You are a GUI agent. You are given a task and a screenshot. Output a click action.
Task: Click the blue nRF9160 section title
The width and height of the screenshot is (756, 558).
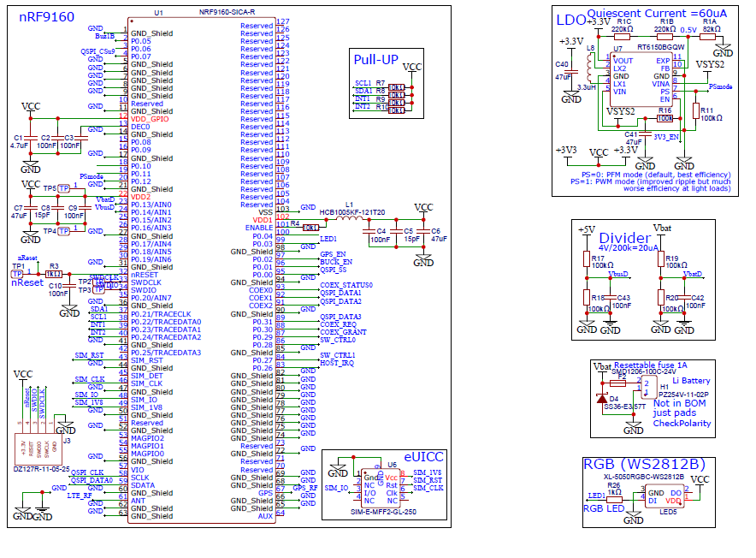tap(46, 17)
